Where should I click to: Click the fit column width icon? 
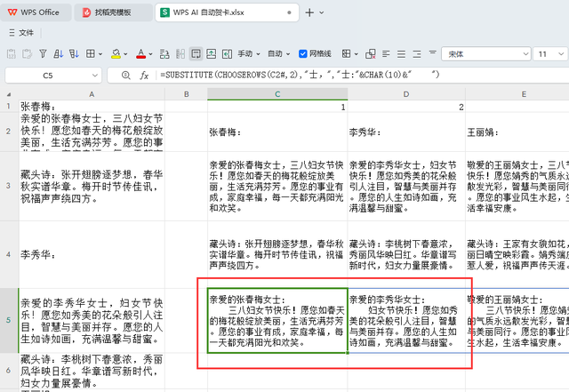(228, 54)
